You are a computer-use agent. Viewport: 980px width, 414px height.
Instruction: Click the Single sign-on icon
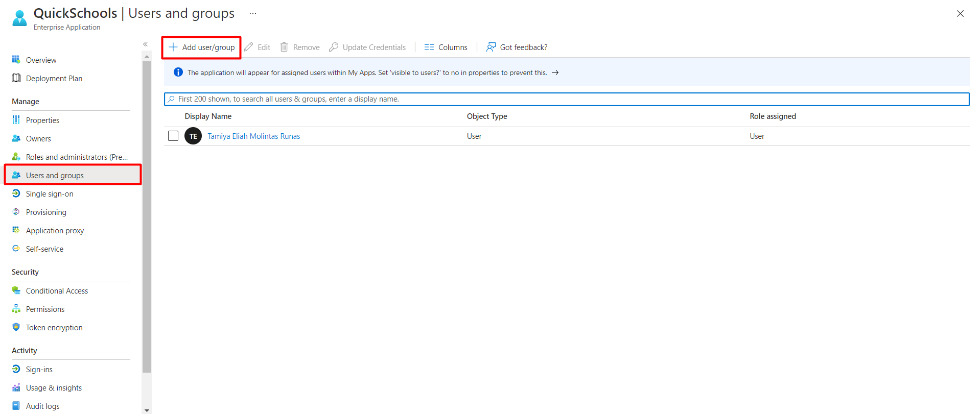tap(16, 193)
